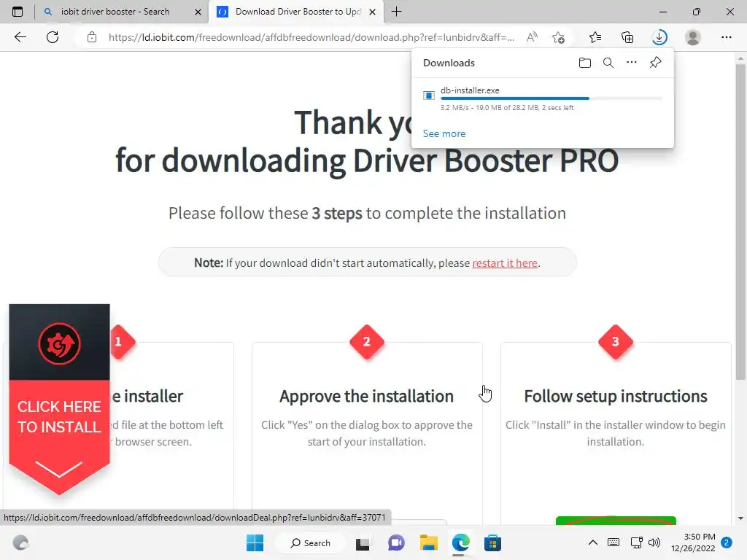The image size is (747, 560).
Task: Open more options in Downloads panel
Action: [632, 63]
